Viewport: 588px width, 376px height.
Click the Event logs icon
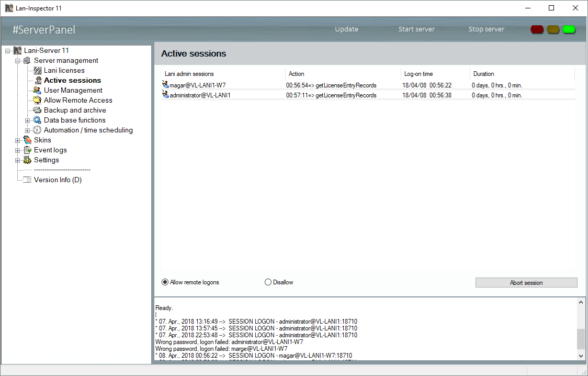click(28, 150)
